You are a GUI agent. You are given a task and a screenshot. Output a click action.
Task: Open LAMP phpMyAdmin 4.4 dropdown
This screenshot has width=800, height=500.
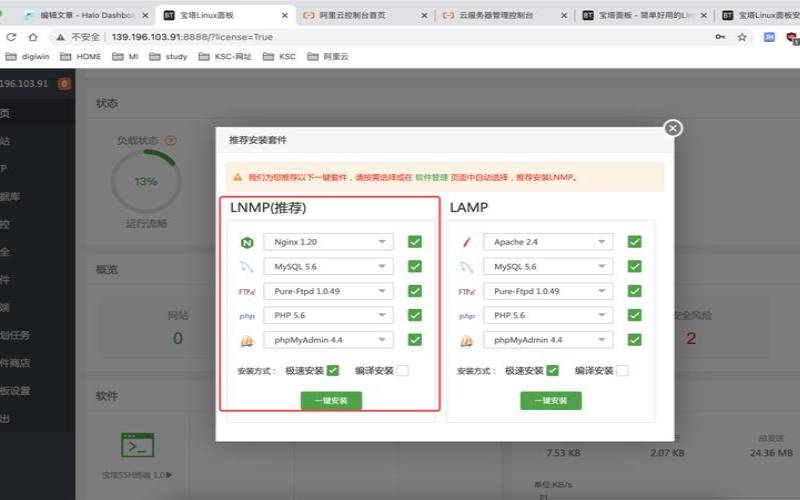pyautogui.click(x=548, y=340)
